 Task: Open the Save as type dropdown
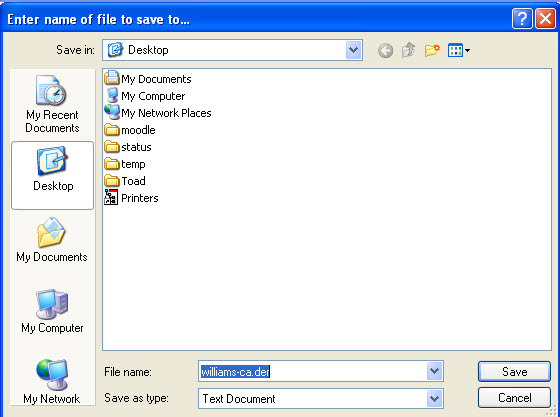(x=434, y=398)
